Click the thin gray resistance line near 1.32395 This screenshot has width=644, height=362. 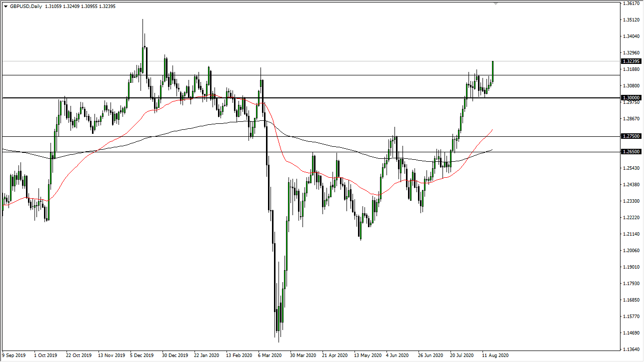pos(300,61)
